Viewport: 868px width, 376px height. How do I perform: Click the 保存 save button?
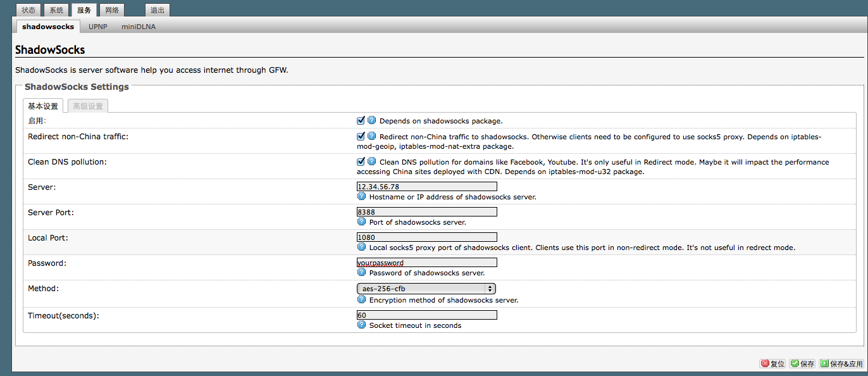[803, 363]
